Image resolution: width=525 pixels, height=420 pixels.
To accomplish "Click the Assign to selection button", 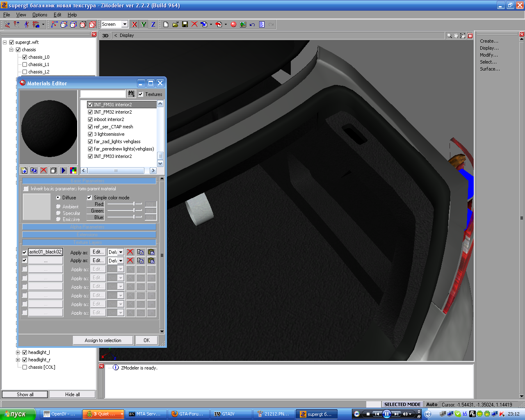I will click(103, 340).
